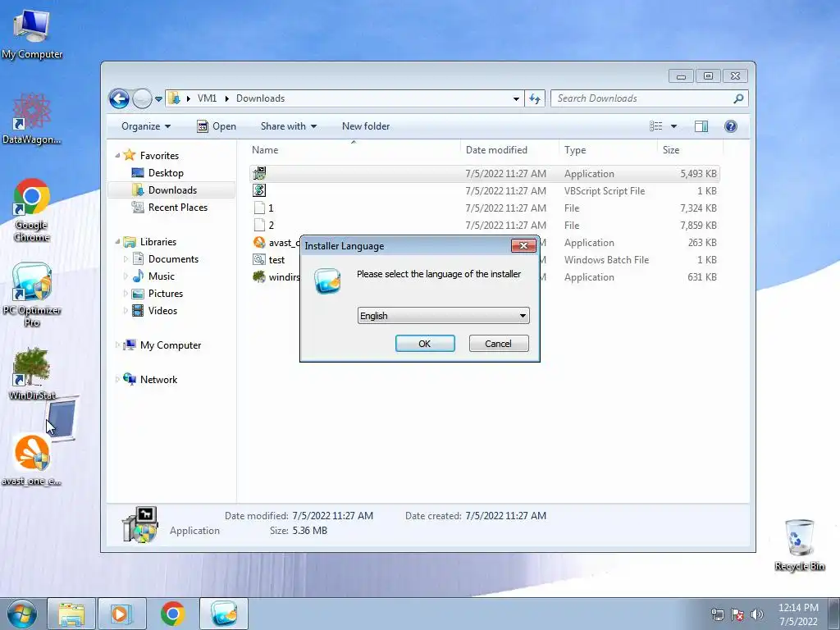Close the Installer Language dialog
The image size is (840, 630).
(x=523, y=245)
